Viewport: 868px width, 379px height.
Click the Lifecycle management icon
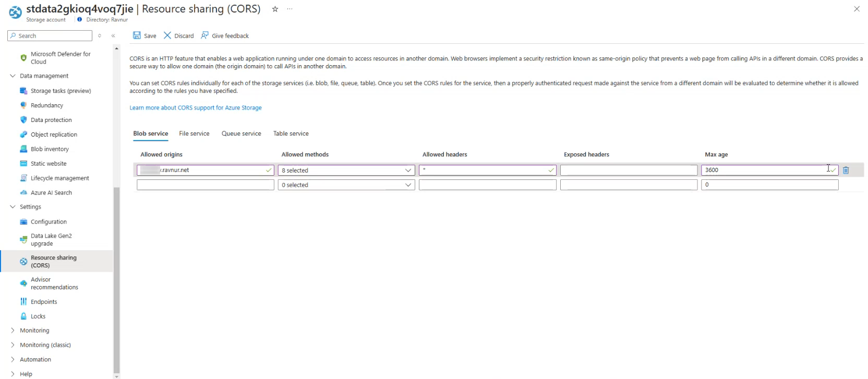[23, 178]
